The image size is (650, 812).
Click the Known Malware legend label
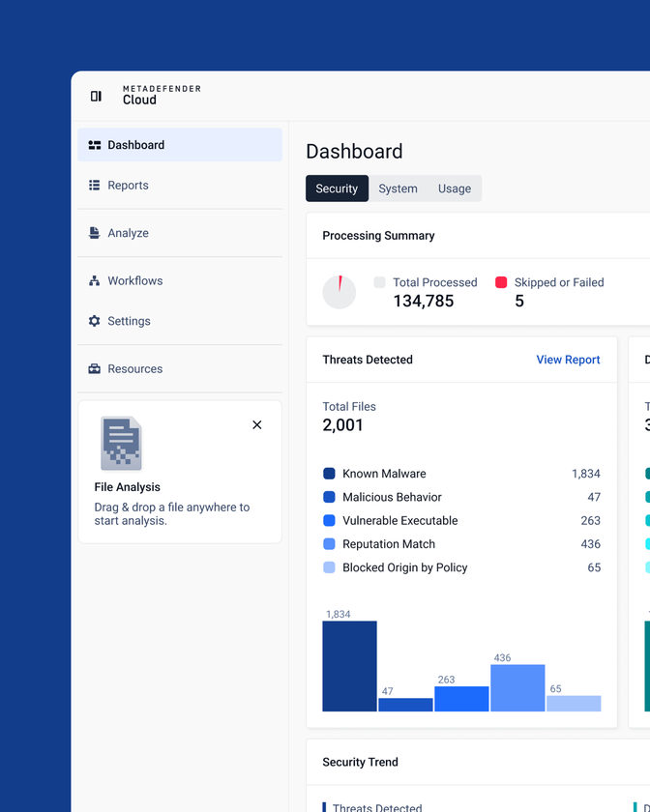click(x=384, y=474)
